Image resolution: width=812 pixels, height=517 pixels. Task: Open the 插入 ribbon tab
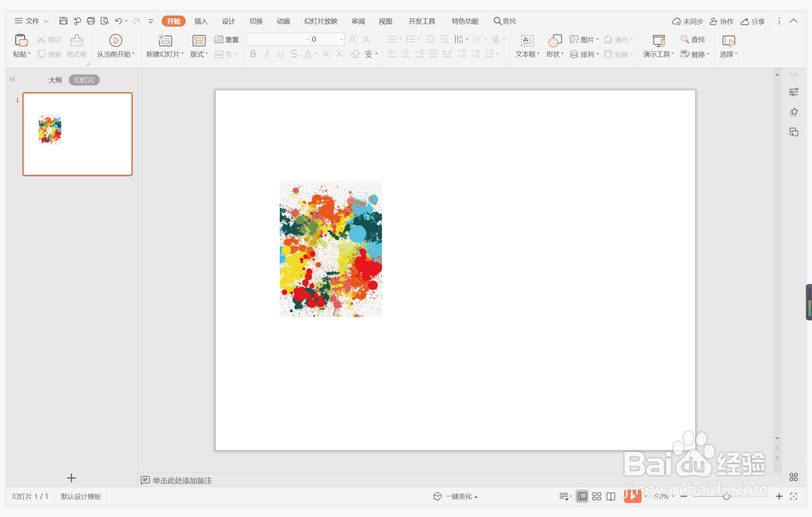click(x=201, y=21)
